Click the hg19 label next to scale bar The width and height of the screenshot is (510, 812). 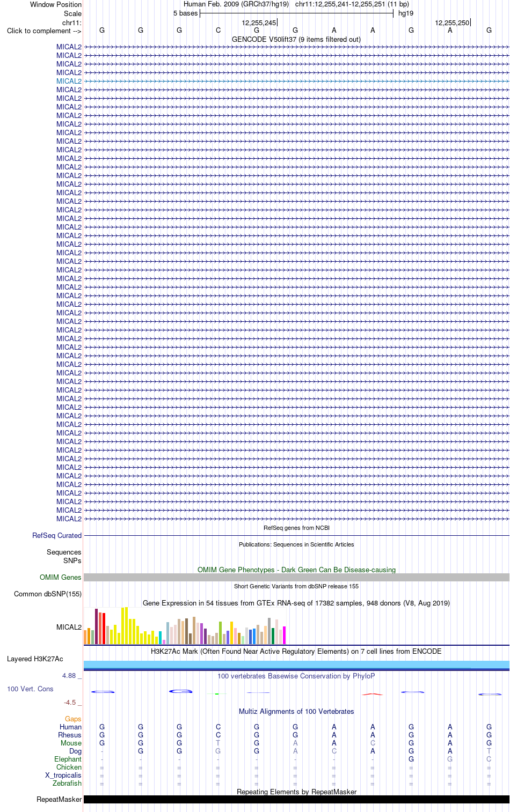pos(406,13)
